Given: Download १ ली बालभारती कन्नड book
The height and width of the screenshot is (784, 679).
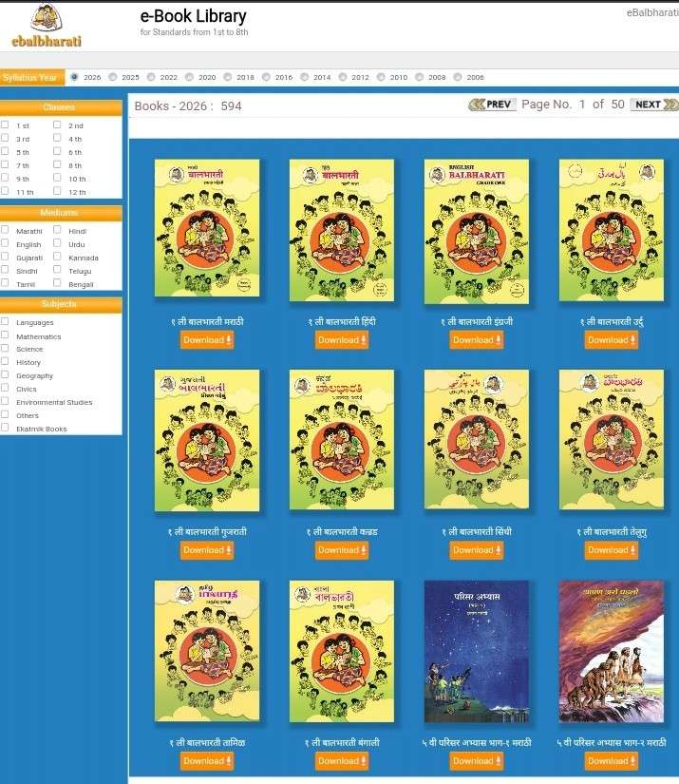Looking at the screenshot, I should coord(342,550).
